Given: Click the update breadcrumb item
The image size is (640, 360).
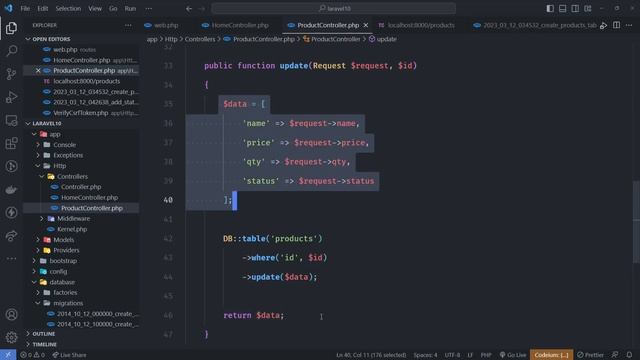Looking at the screenshot, I should point(382,39).
